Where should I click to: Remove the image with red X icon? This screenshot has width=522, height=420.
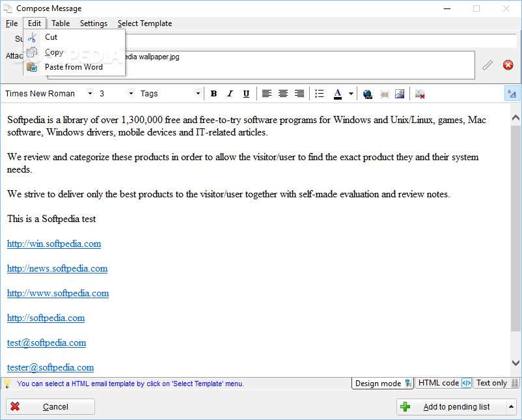pos(420,94)
